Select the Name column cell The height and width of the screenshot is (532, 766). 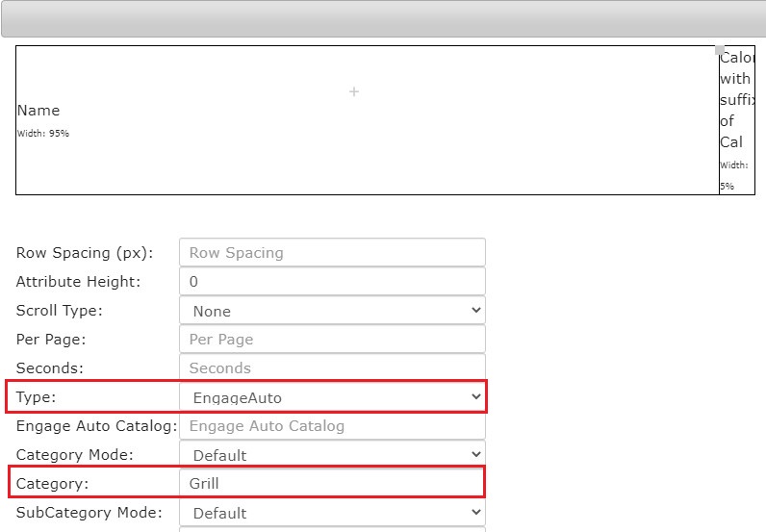tap(368, 120)
